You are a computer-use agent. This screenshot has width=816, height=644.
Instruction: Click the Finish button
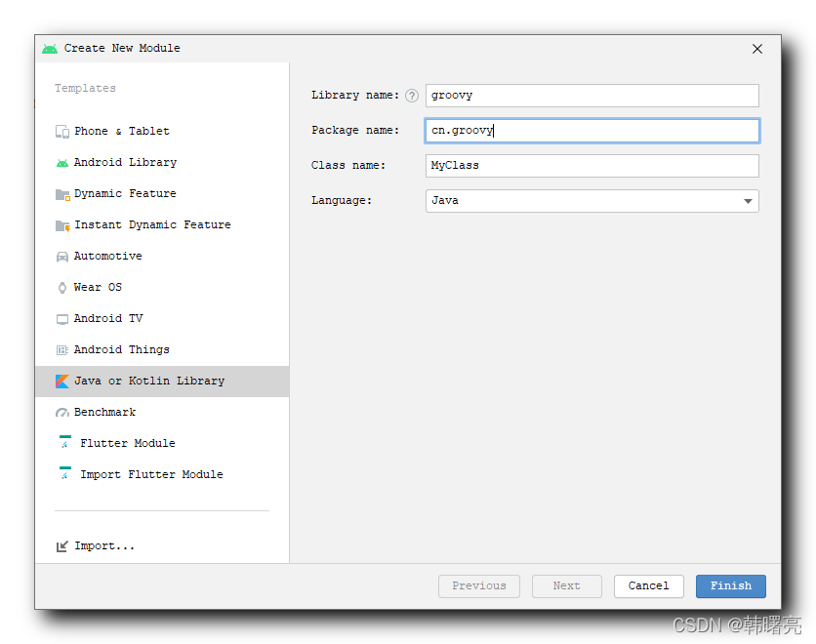tap(731, 586)
